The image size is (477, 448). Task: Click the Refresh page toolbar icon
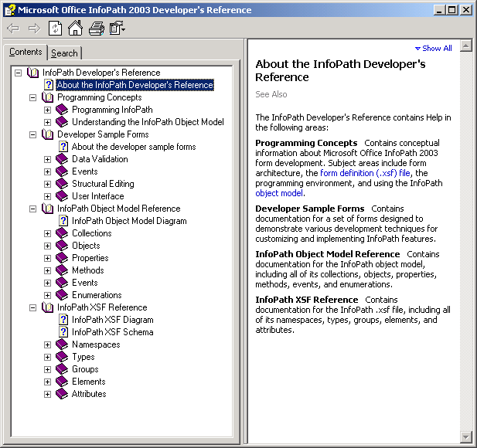55,29
